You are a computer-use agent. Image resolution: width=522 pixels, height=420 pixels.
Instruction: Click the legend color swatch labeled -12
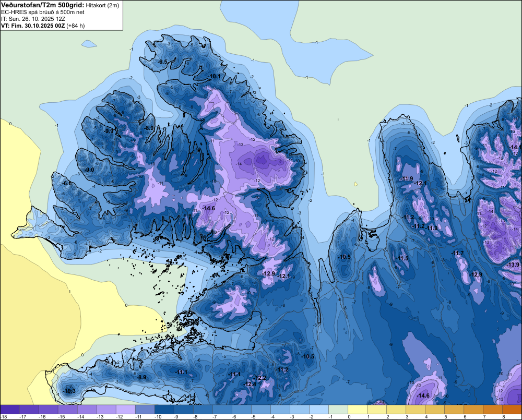coord(126,410)
